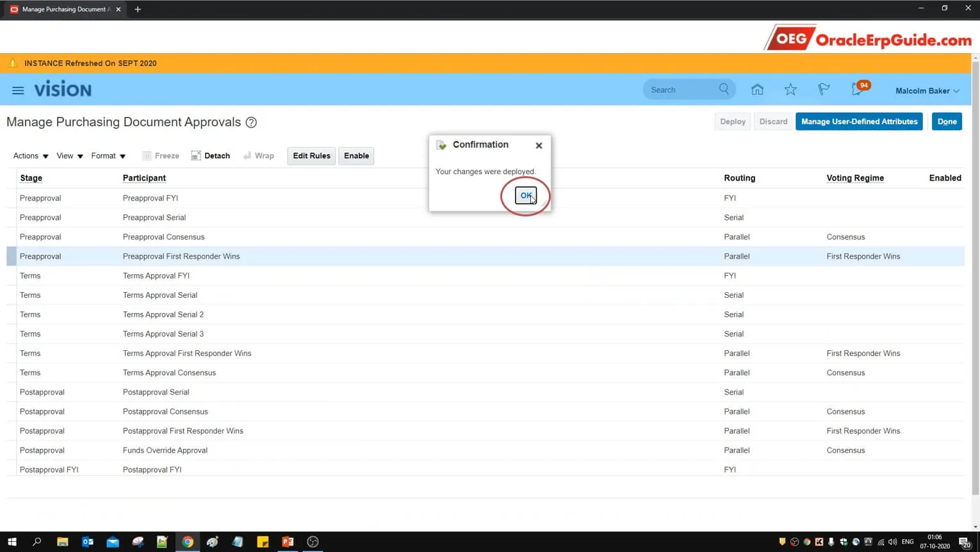Click the Wrap toolbar item
980x552 pixels.
pos(259,156)
